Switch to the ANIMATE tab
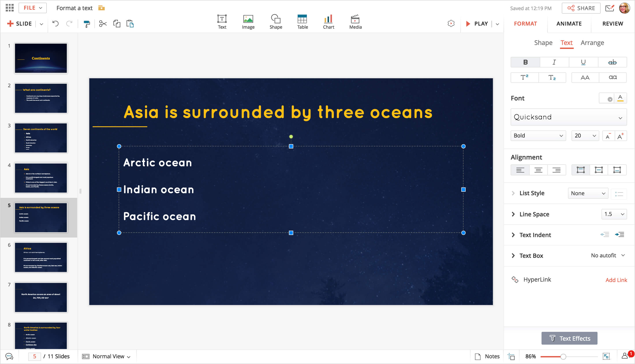 [x=569, y=24]
